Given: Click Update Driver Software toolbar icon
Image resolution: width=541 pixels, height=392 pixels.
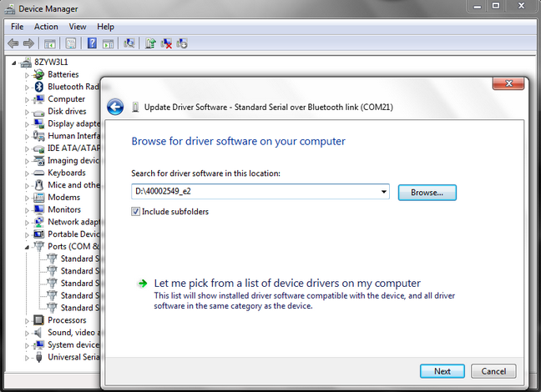Looking at the screenshot, I should (x=150, y=43).
